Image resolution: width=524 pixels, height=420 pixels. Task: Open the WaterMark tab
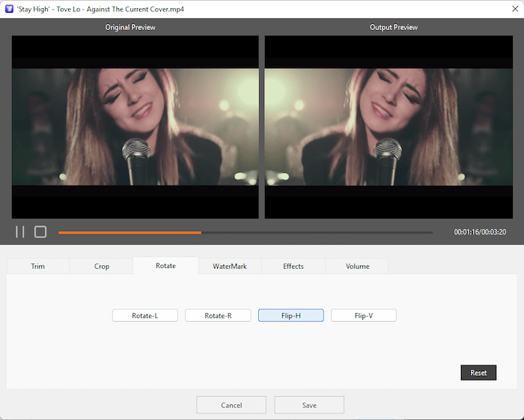[230, 266]
